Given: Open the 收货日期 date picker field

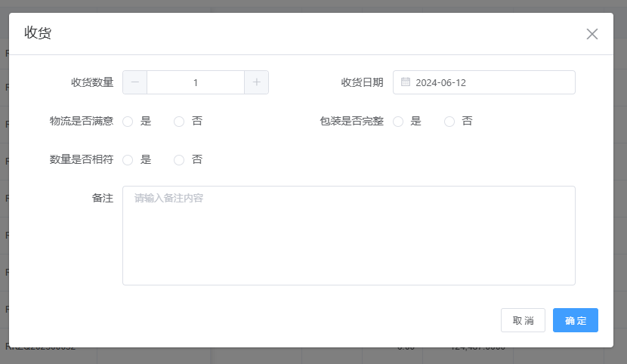Looking at the screenshot, I should point(491,82).
